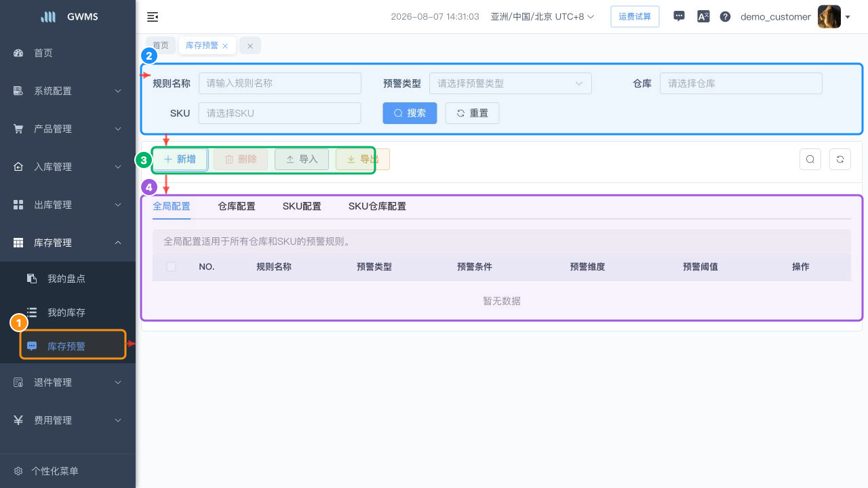
Task: Click the user avatar picture
Action: pos(829,16)
